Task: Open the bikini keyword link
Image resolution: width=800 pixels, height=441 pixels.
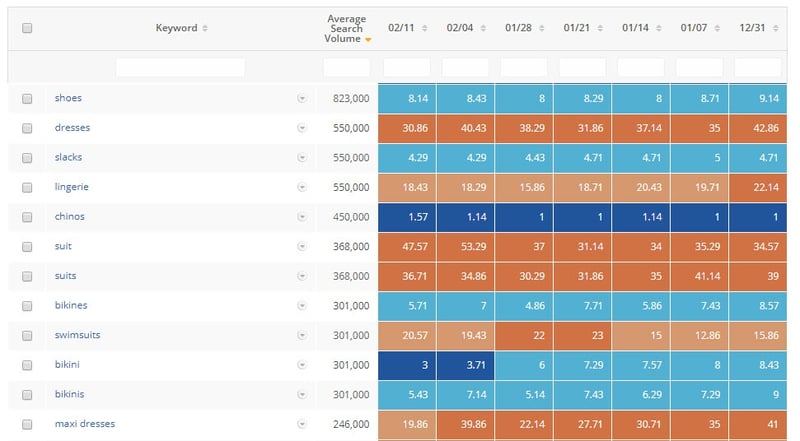Action: (x=67, y=364)
